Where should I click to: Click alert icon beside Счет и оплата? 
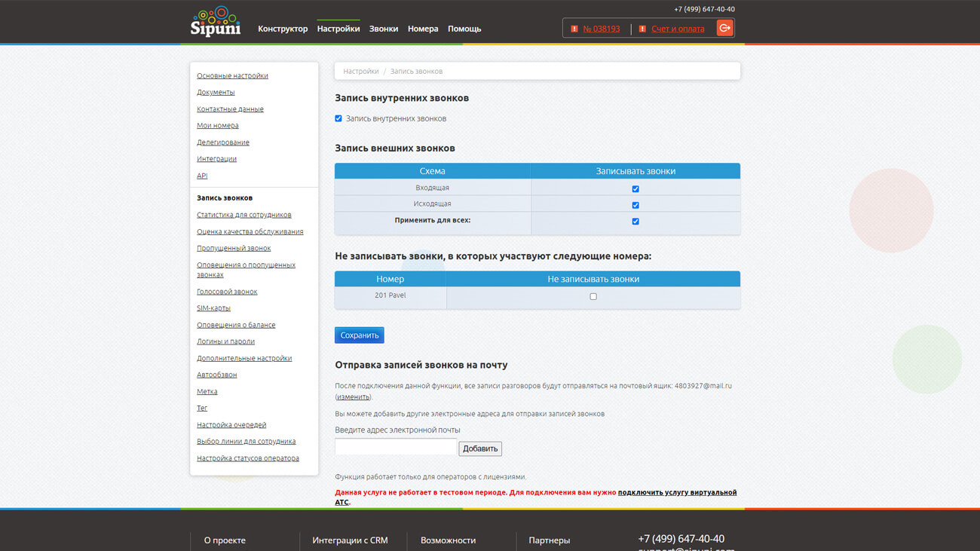(642, 29)
